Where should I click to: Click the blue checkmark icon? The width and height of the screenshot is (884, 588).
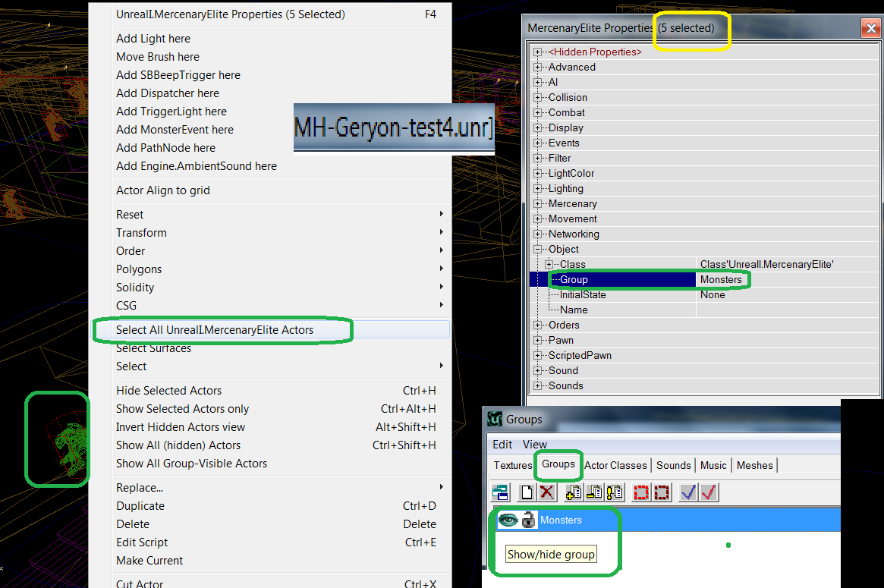click(687, 492)
